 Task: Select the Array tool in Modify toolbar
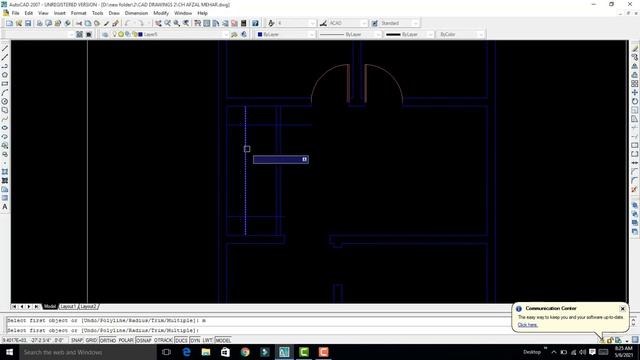click(635, 84)
